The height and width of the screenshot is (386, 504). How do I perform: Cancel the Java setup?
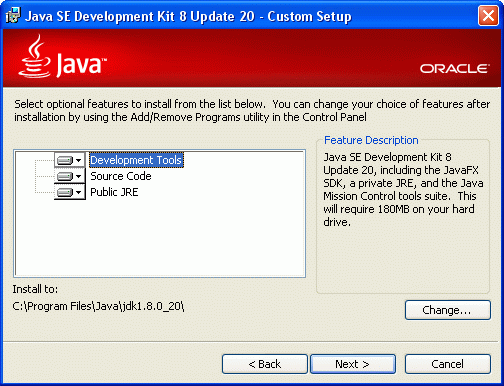448,364
